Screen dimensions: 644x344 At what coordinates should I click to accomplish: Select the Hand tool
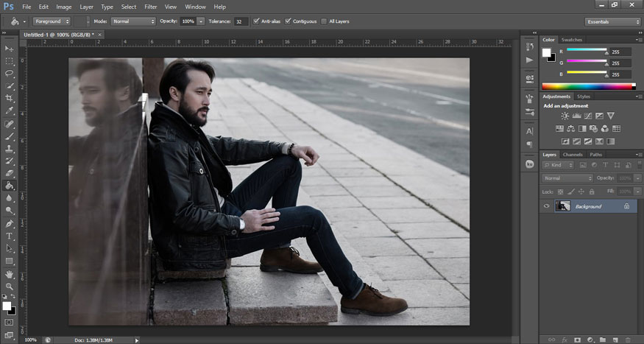(9, 274)
